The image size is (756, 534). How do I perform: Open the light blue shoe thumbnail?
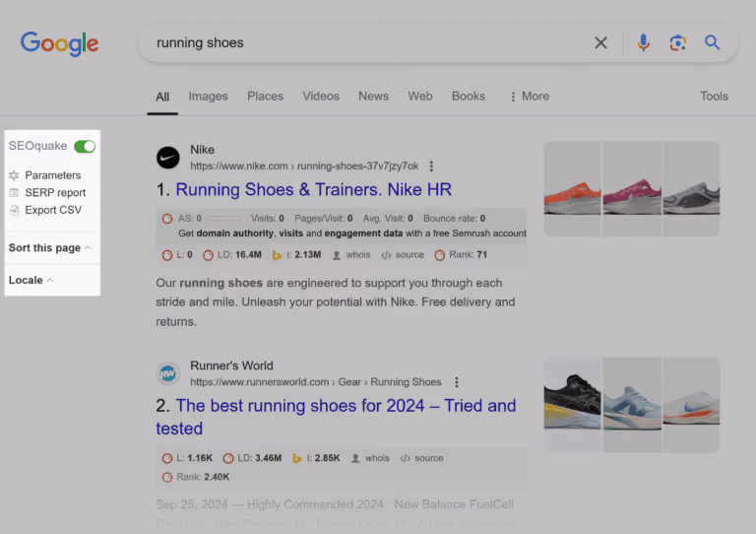point(632,405)
